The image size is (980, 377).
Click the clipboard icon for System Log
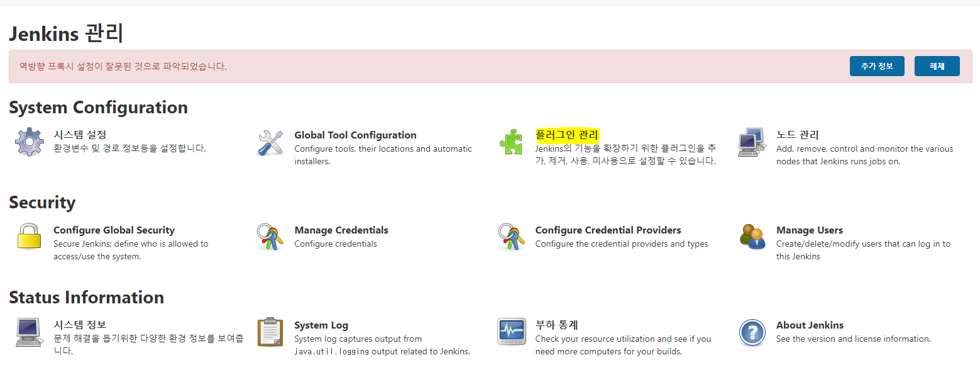coord(270,332)
